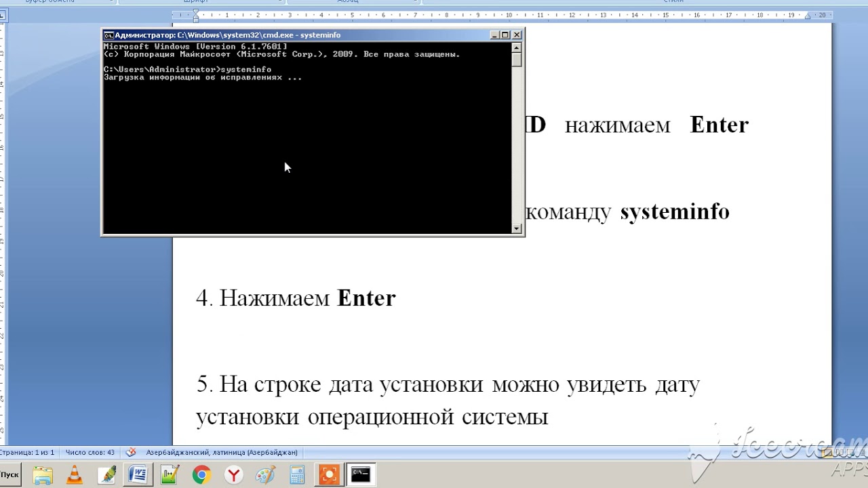
Task: Click 'C:\Users\Administrator>systeminfo' line in cmd
Action: 187,69
